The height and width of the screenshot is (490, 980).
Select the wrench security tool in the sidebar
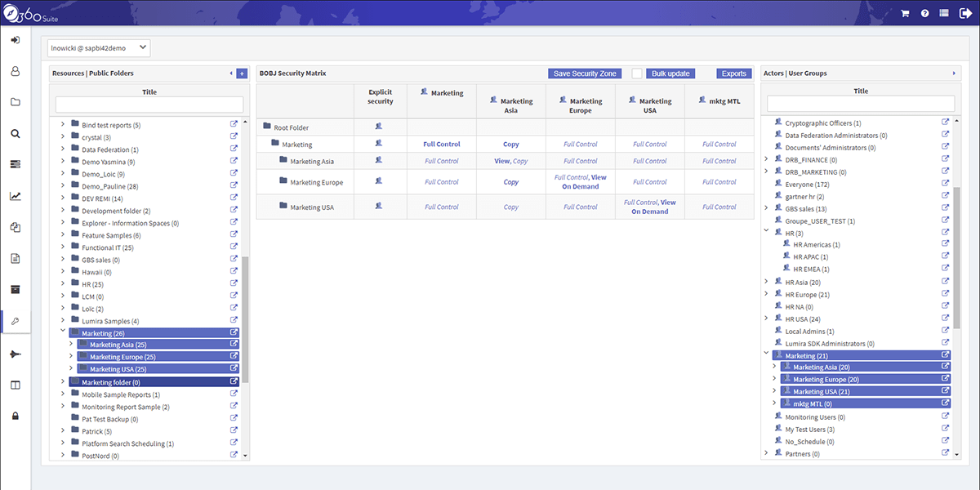coord(15,320)
